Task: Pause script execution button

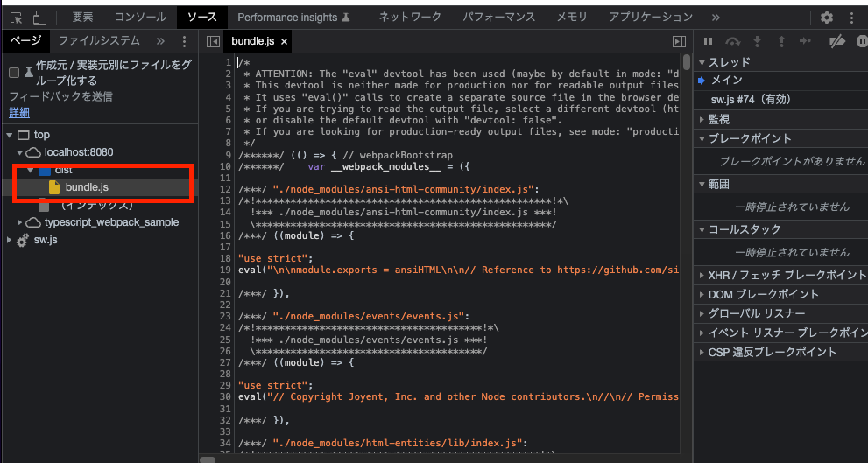Action: (708, 41)
